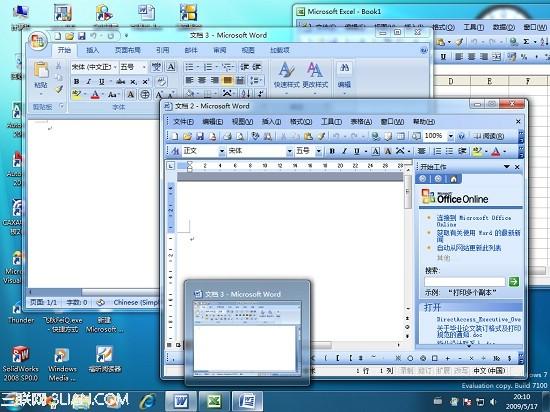Click the home icon in 开始工作 task pane
The height and width of the screenshot is (412, 550).
click(453, 179)
